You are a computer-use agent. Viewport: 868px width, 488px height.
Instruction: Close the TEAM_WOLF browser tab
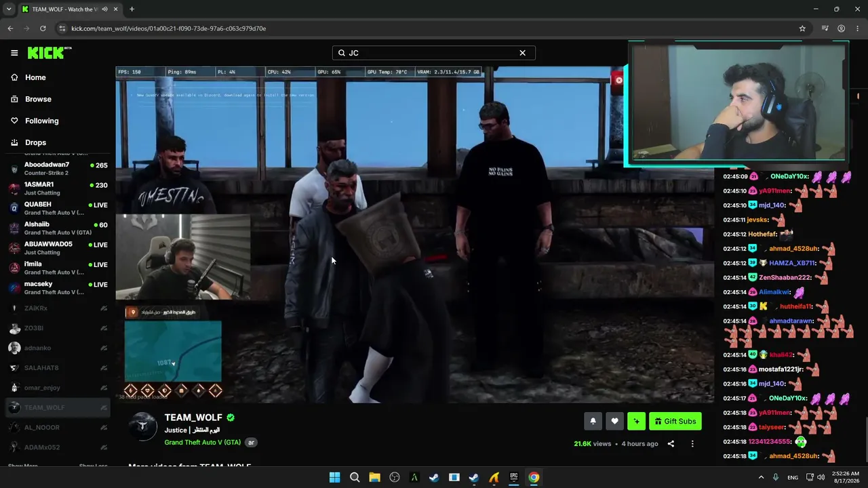115,9
